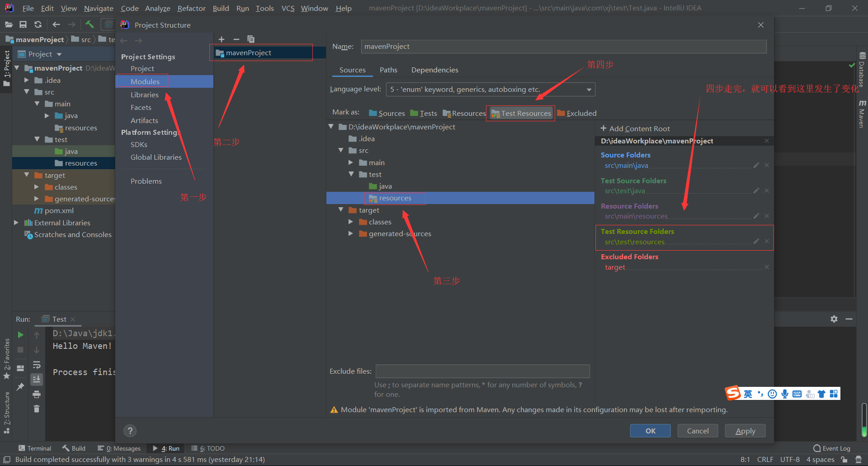Open Language level dropdown

click(x=491, y=90)
